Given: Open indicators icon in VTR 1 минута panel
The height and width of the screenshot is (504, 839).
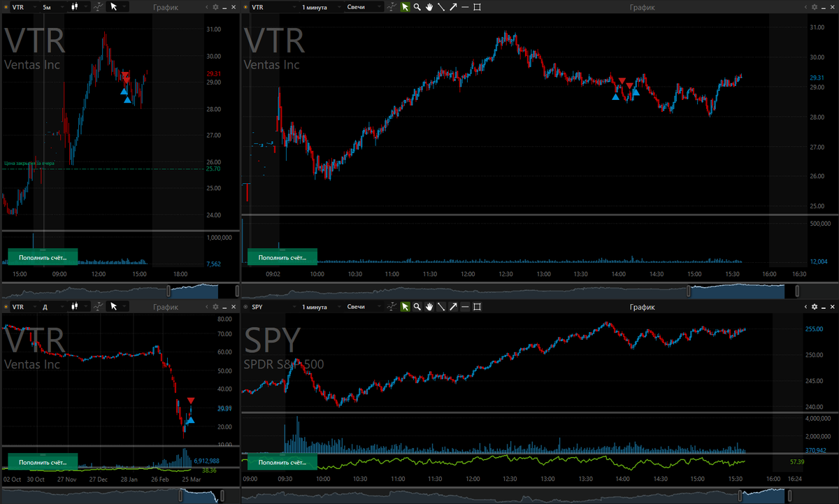Looking at the screenshot, I should 392,7.
